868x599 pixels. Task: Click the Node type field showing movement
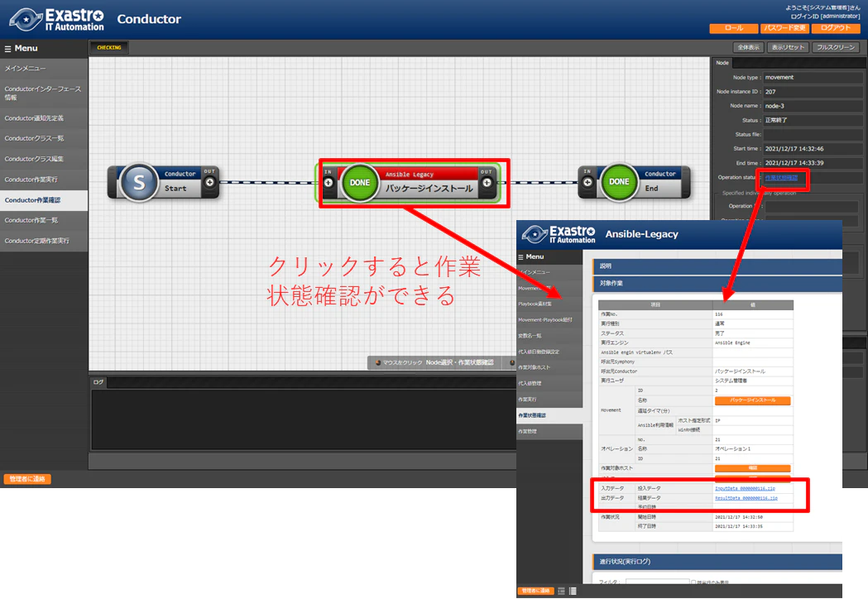tap(813, 78)
